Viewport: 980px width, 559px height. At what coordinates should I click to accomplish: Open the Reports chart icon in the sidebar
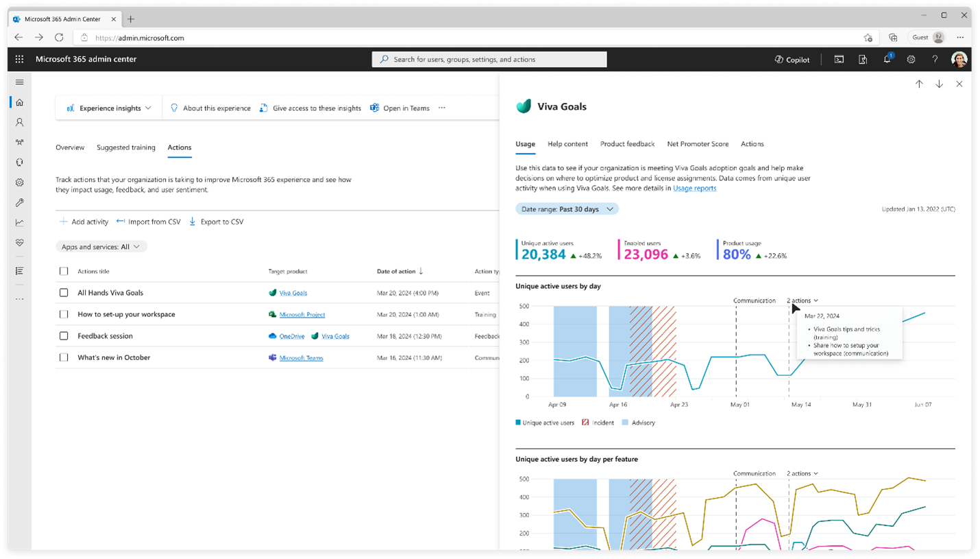(x=19, y=222)
